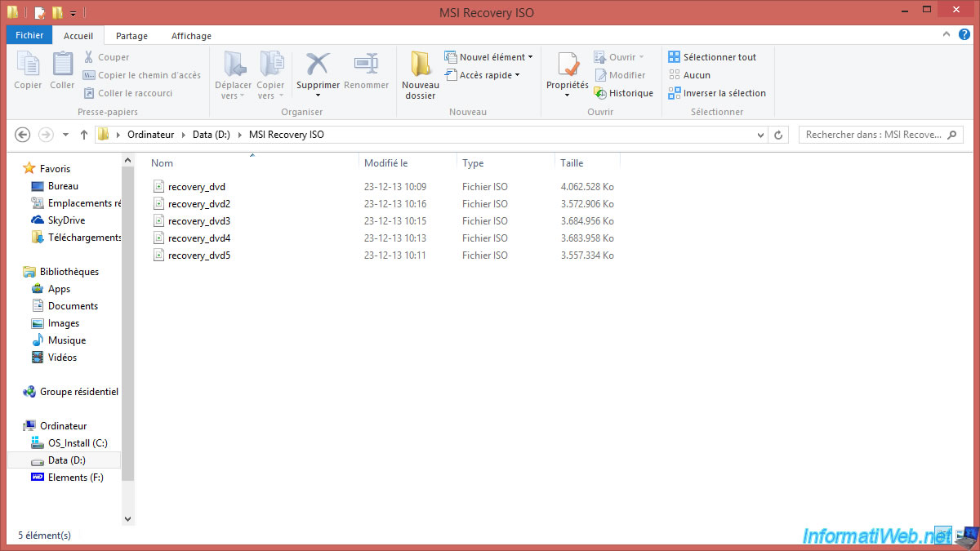The height and width of the screenshot is (551, 980).
Task: Open the blue Help question mark
Action: [x=964, y=35]
